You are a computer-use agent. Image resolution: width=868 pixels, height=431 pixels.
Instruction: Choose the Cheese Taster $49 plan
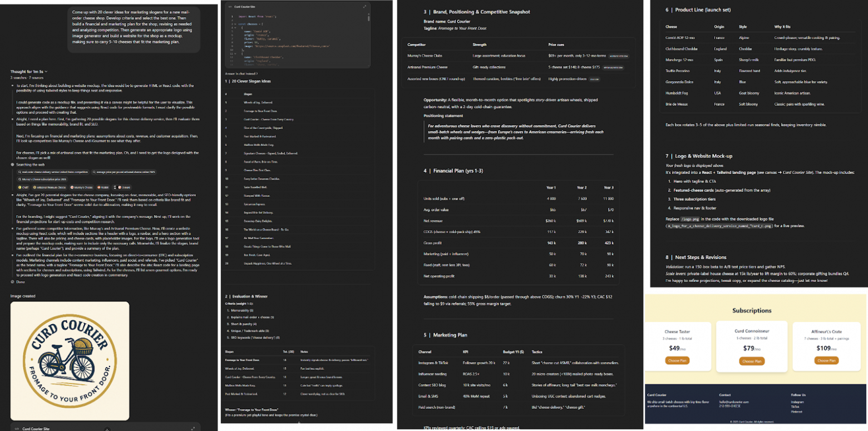(x=677, y=360)
